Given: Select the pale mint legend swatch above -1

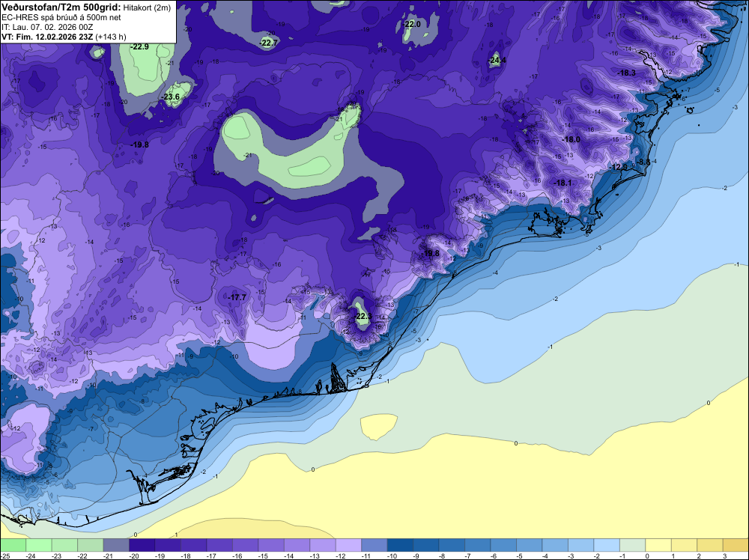Looking at the screenshot, I should (632, 545).
